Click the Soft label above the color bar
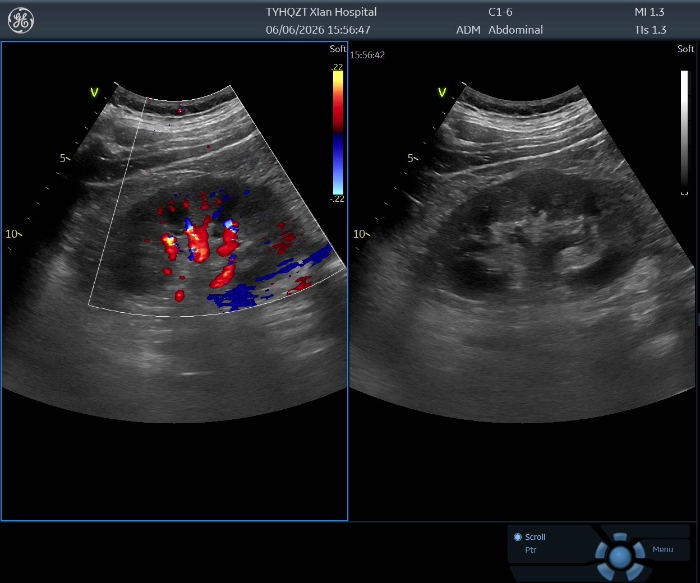 click(x=338, y=49)
